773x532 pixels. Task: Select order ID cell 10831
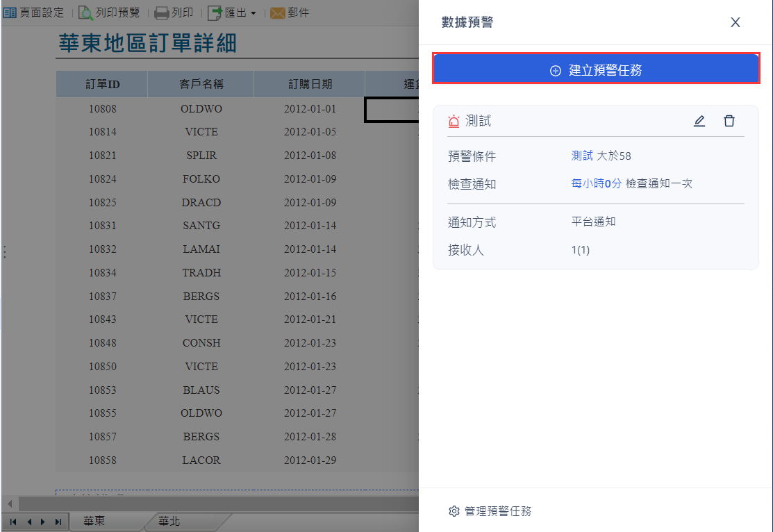(102, 225)
